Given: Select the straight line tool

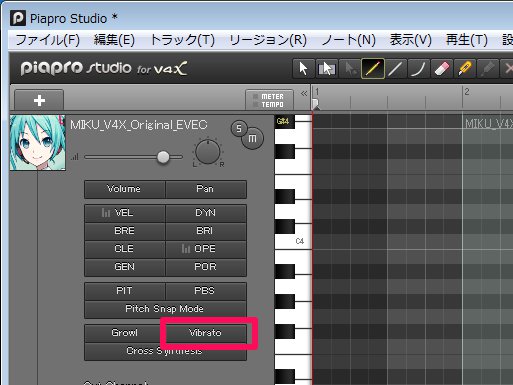Looking at the screenshot, I should (396, 69).
